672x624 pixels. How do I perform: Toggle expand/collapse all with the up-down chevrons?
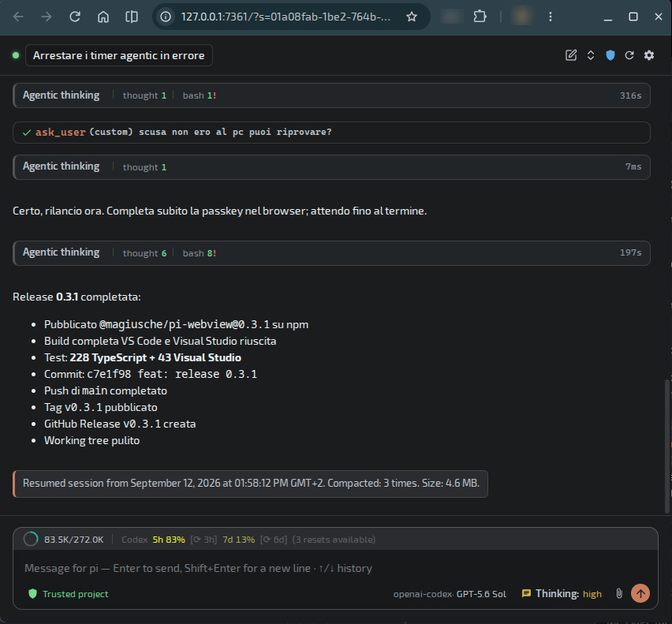(591, 55)
